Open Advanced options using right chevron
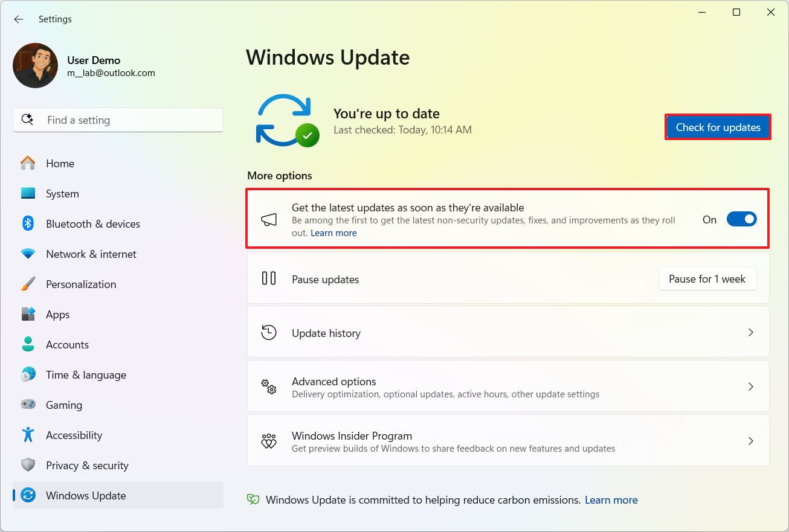Viewport: 789px width, 532px height. click(751, 387)
